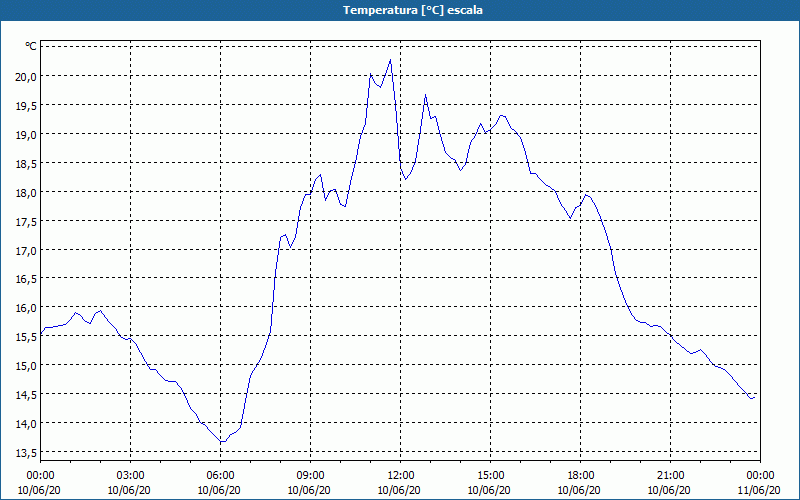Screen dimensions: 800x500
Task: Click the 17,5 y-axis label
Action: [x=27, y=222]
